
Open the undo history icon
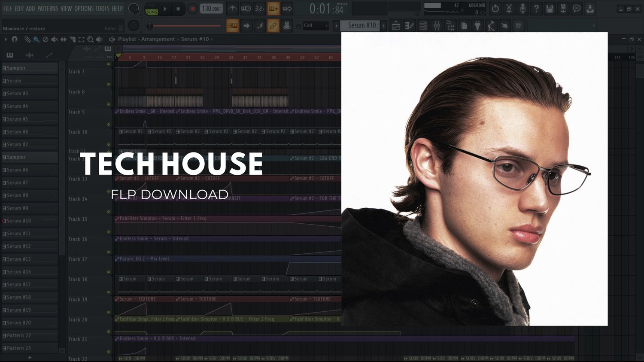[x=495, y=9]
